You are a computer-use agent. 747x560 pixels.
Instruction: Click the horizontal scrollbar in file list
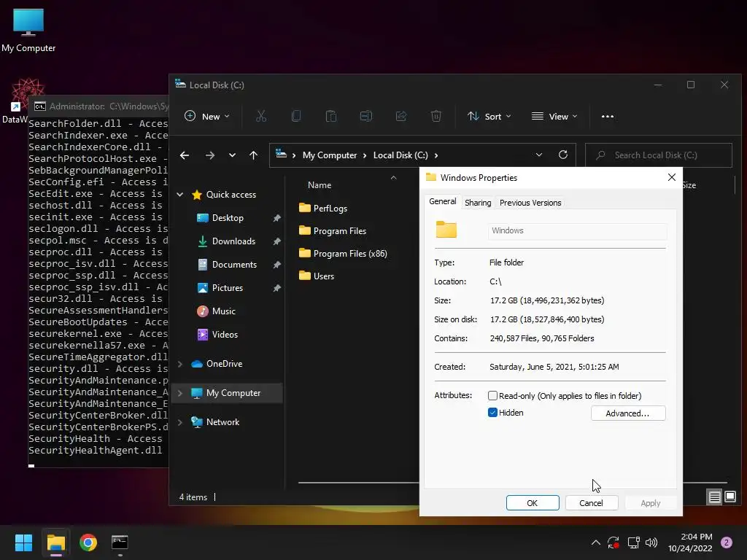click(x=359, y=483)
